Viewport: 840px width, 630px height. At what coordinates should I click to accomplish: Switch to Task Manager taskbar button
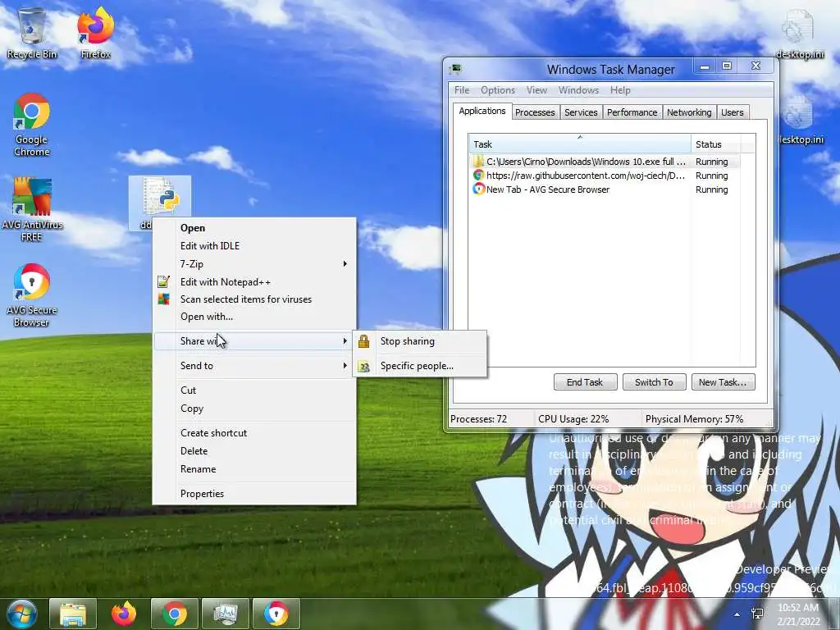[226, 614]
